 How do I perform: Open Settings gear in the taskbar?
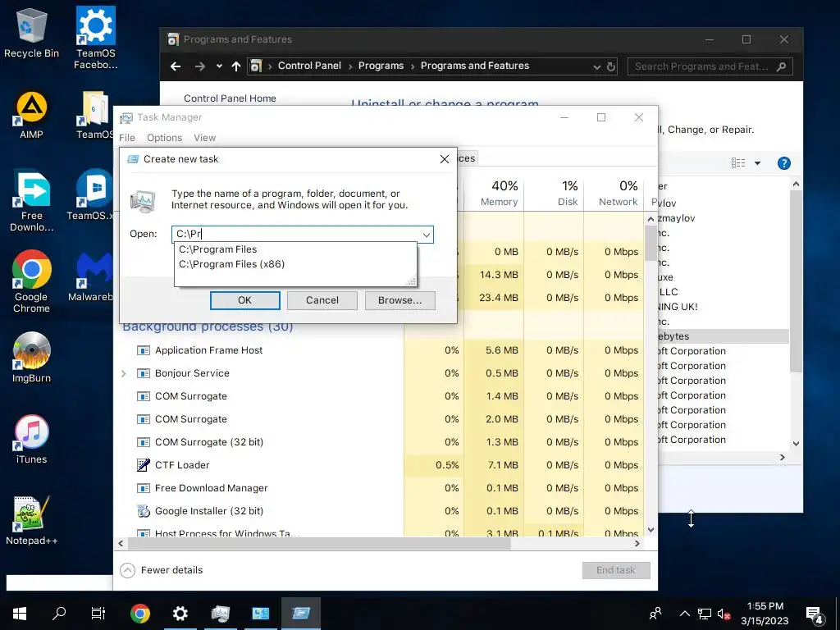tap(180, 614)
